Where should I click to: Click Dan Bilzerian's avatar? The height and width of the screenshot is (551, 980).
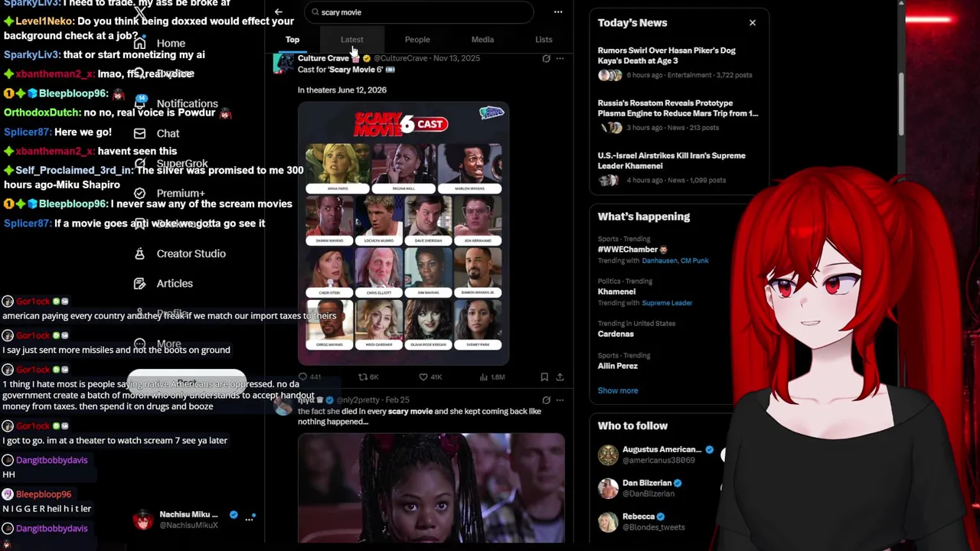(x=608, y=488)
